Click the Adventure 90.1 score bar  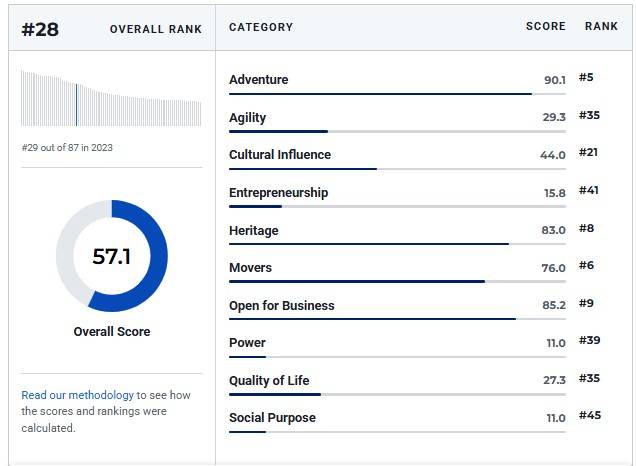tap(397, 94)
